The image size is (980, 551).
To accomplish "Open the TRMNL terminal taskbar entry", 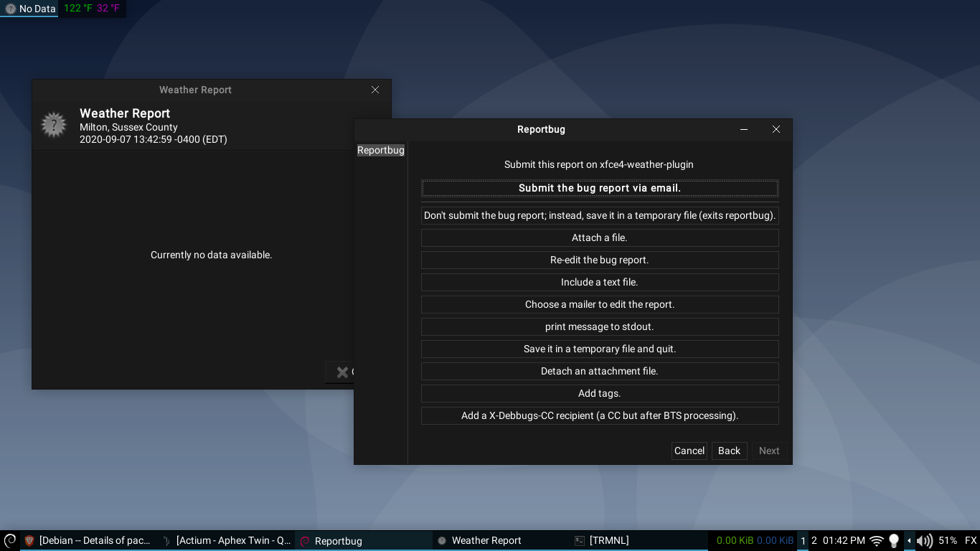I will [x=639, y=540].
